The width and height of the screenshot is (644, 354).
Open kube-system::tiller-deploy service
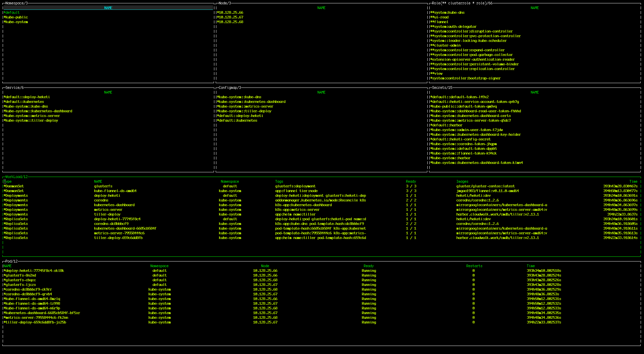click(x=31, y=121)
